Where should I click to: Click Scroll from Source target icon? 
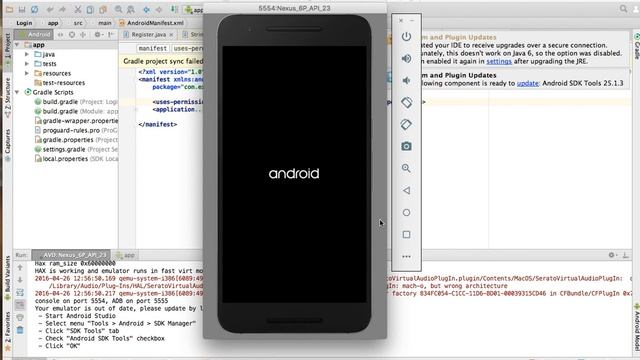tap(72, 35)
